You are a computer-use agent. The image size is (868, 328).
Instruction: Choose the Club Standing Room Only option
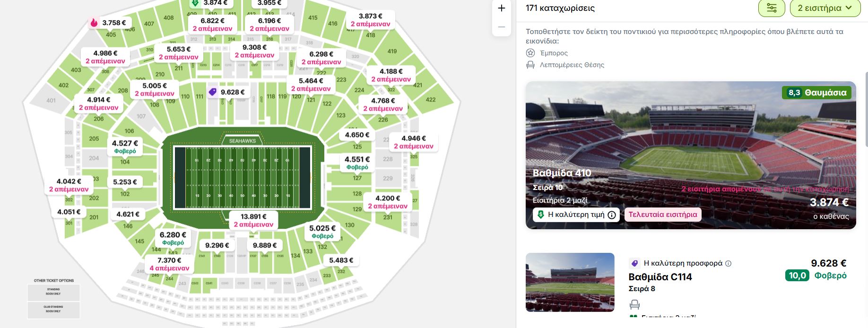coord(53,310)
